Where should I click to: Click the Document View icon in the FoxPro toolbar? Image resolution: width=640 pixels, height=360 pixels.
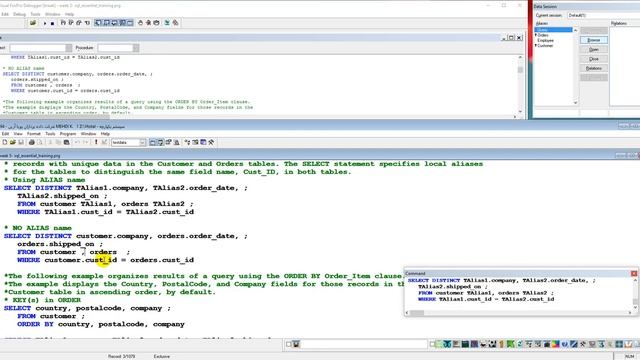pyautogui.click(x=176, y=142)
